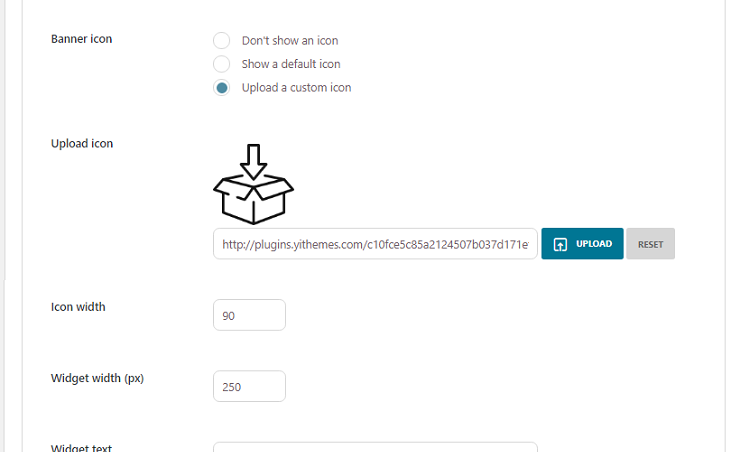Click the Widget text input box
This screenshot has height=452, width=731.
tap(375, 447)
